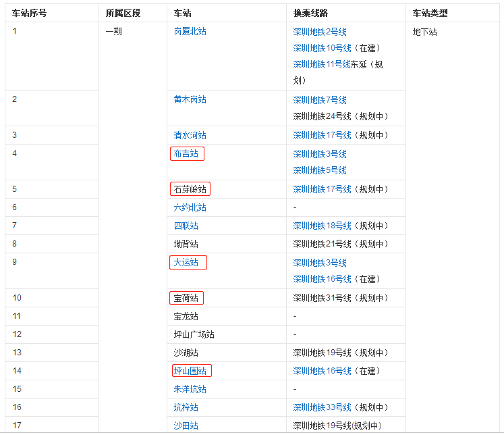Image resolution: width=504 pixels, height=435 pixels.
Task: Follow the 朱洋坑站 link
Action: [190, 390]
